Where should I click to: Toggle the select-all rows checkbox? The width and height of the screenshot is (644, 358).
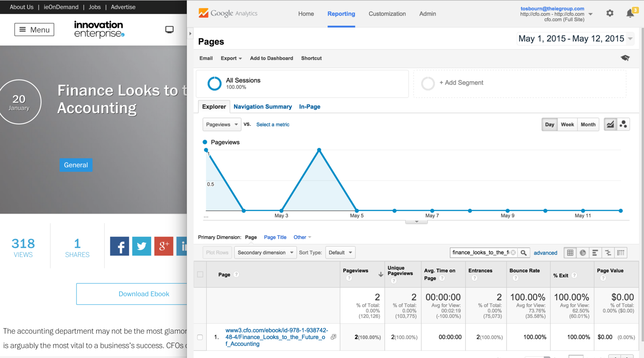coord(200,274)
